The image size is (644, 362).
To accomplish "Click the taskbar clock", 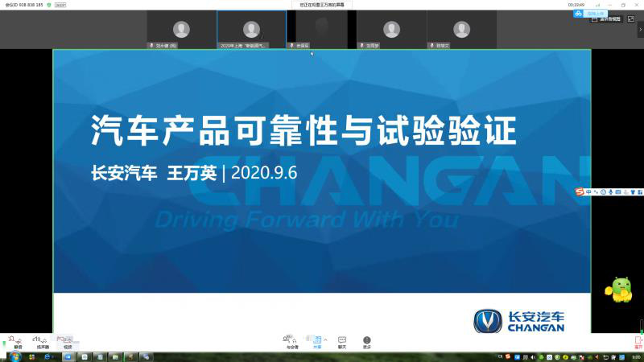I will tap(636, 357).
